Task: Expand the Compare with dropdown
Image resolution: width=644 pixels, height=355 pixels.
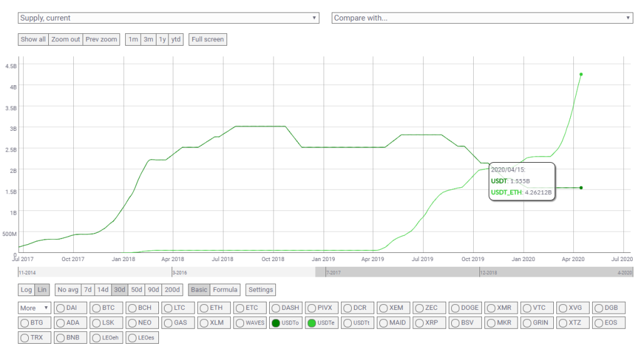Action: [x=482, y=18]
